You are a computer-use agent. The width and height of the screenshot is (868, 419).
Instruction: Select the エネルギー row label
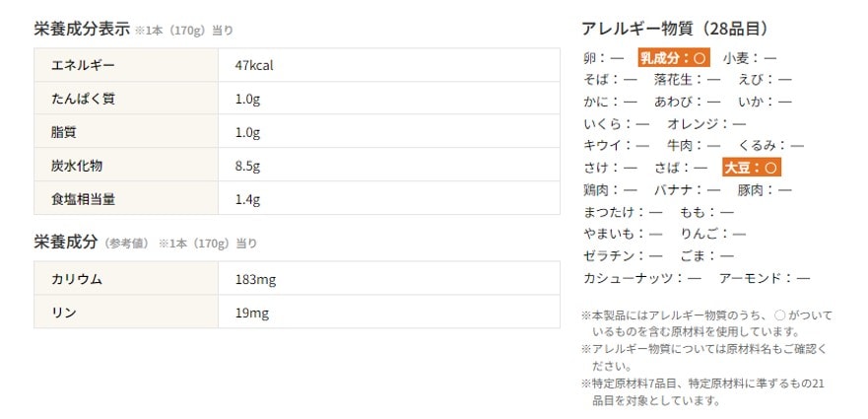tap(83, 65)
